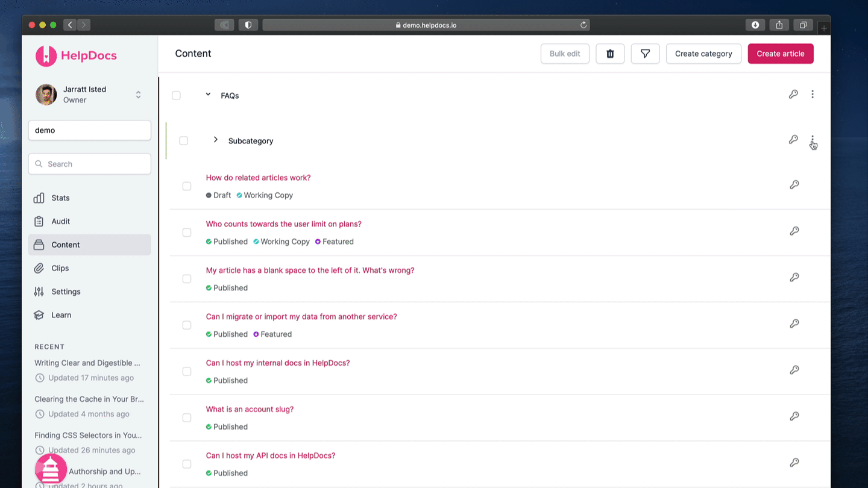Select the checkbox for the 'user limit on plans' article
Viewport: 868px width, 488px height.
tap(187, 233)
